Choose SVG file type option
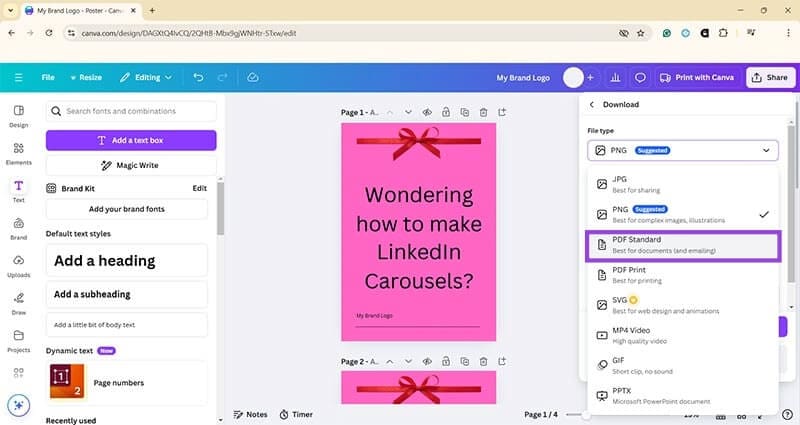Viewport: 800px width, 425px height. tap(683, 305)
